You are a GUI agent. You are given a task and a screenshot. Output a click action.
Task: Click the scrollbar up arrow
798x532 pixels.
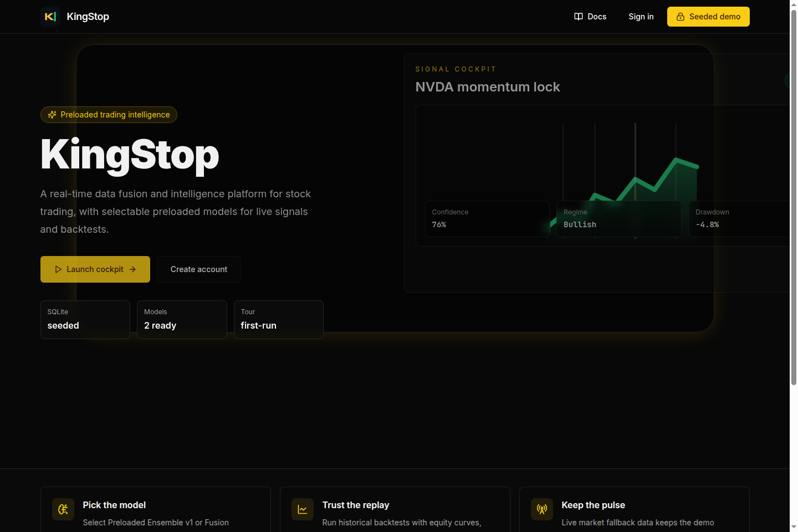point(794,4)
